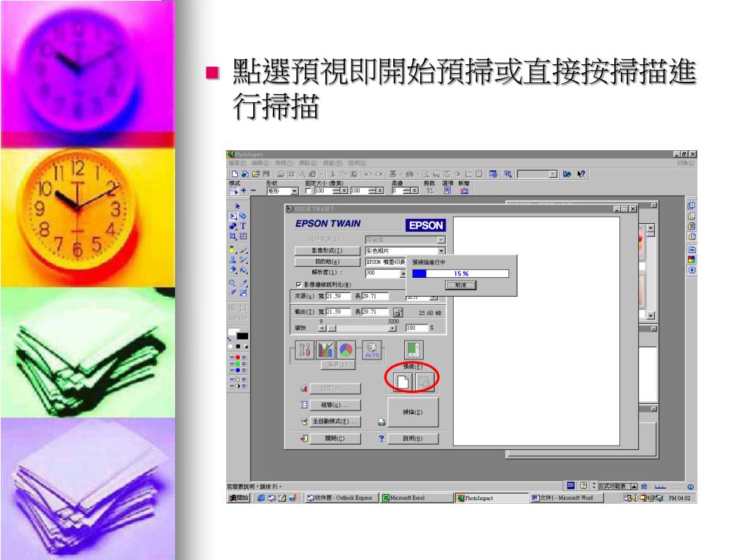Click the source width 21.59 field
The width and height of the screenshot is (747, 560).
click(338, 296)
